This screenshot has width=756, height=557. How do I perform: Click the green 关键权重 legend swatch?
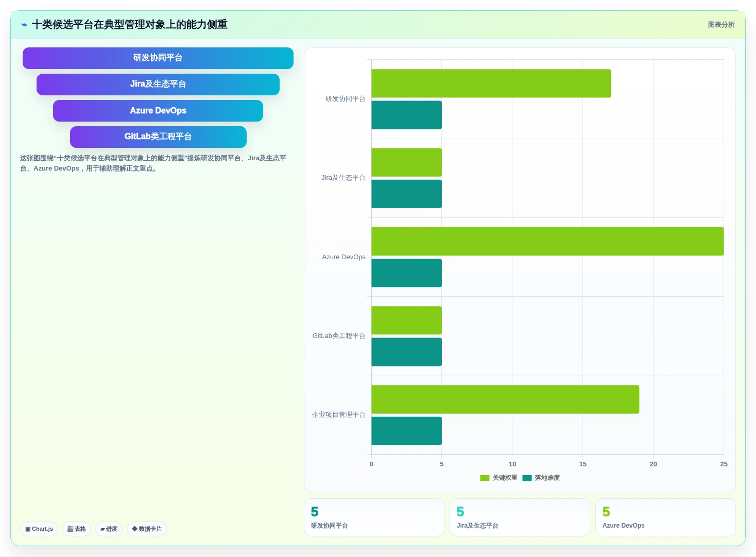(485, 478)
